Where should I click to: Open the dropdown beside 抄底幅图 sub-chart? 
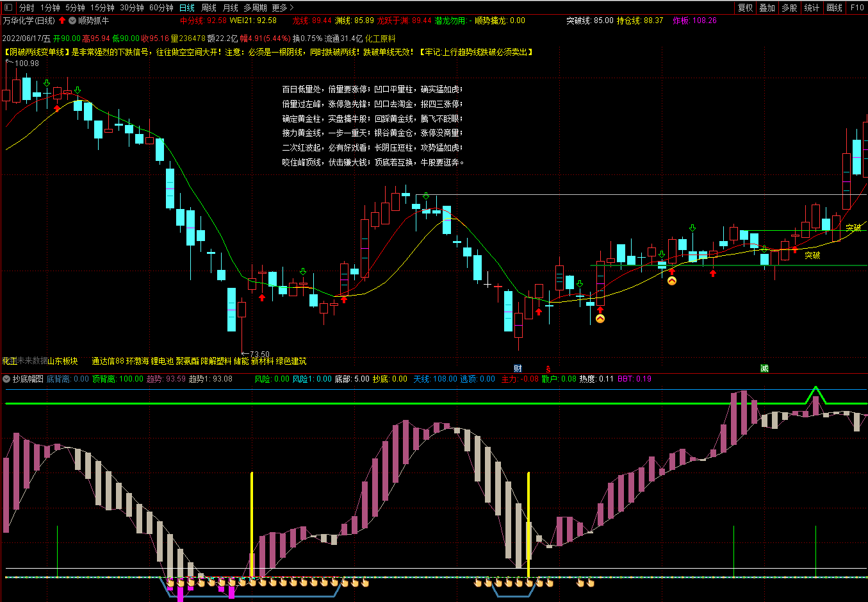[6, 379]
